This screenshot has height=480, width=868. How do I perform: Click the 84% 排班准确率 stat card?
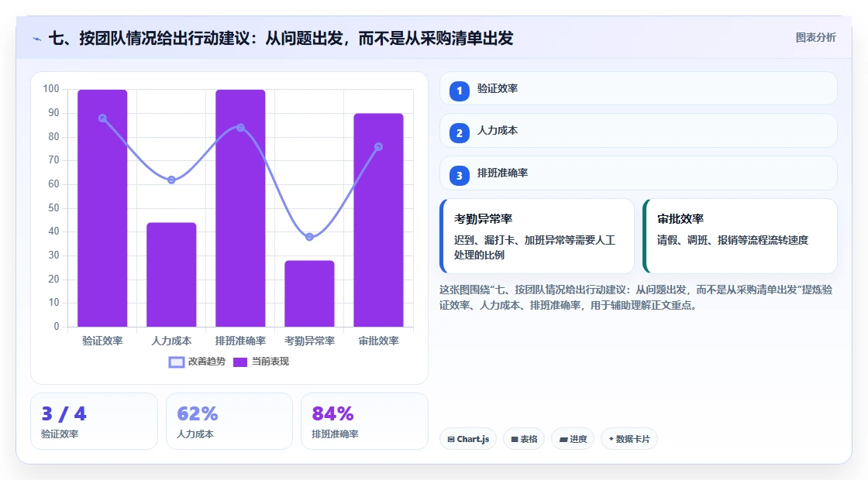coord(364,421)
